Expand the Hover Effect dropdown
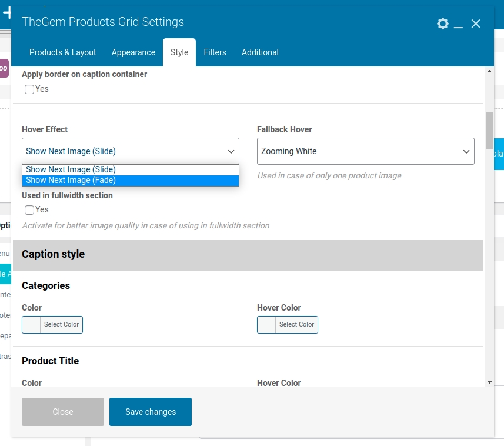Viewport: 504px width, 446px height. tap(131, 151)
